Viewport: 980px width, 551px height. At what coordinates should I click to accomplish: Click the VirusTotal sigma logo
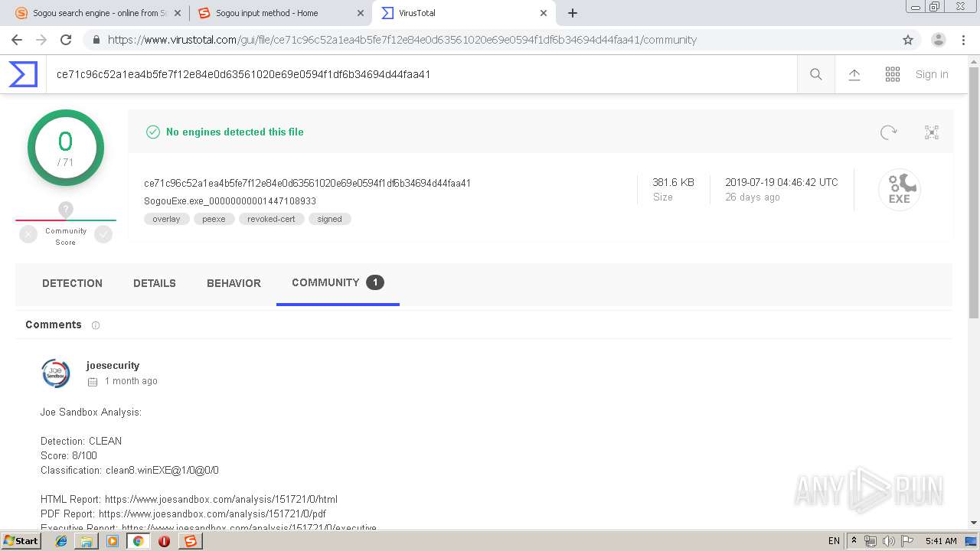point(23,74)
